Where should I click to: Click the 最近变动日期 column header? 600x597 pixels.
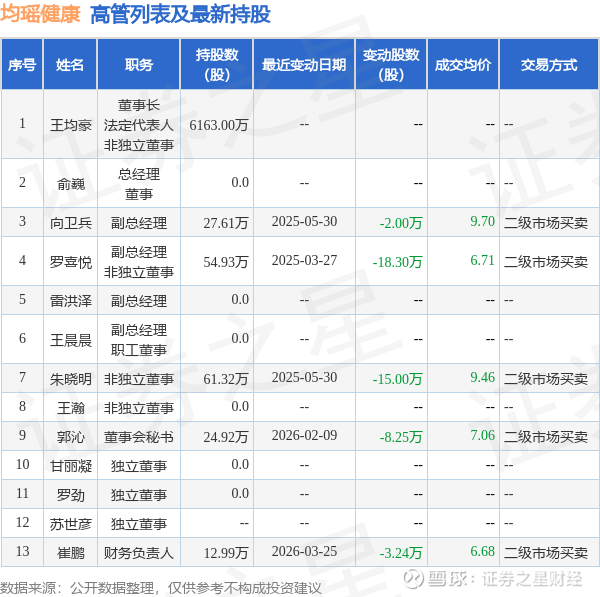(x=304, y=64)
